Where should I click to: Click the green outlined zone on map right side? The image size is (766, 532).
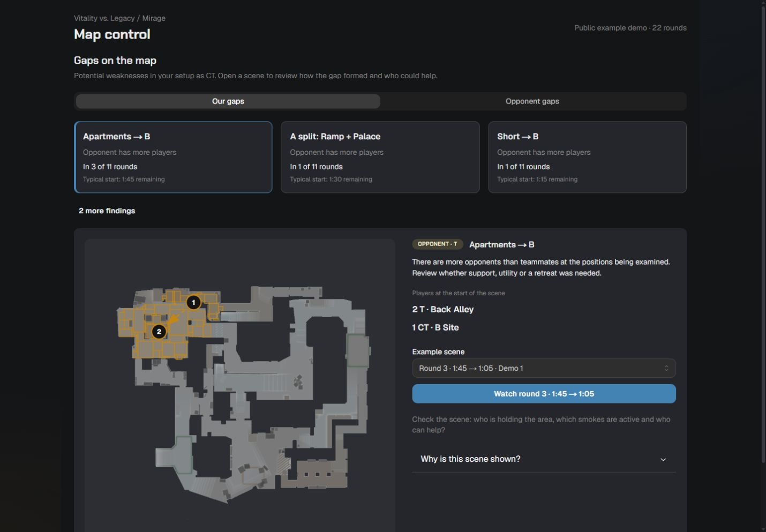358,350
